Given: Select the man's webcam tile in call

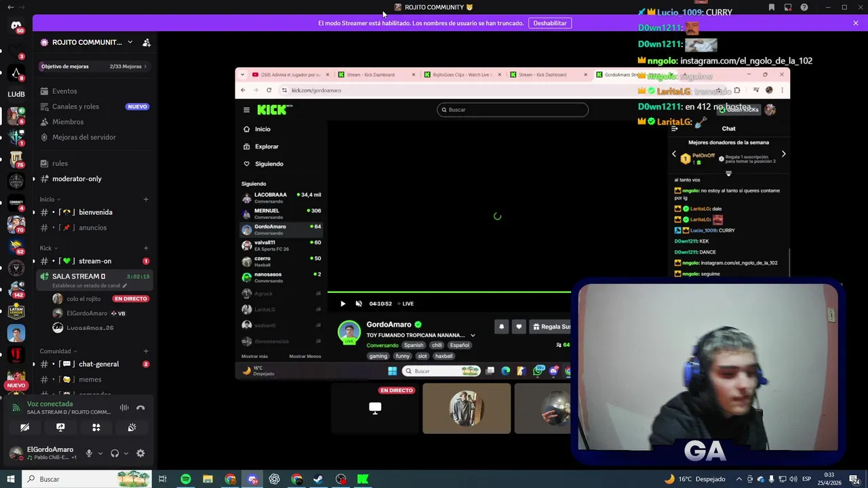Looking at the screenshot, I should (467, 409).
